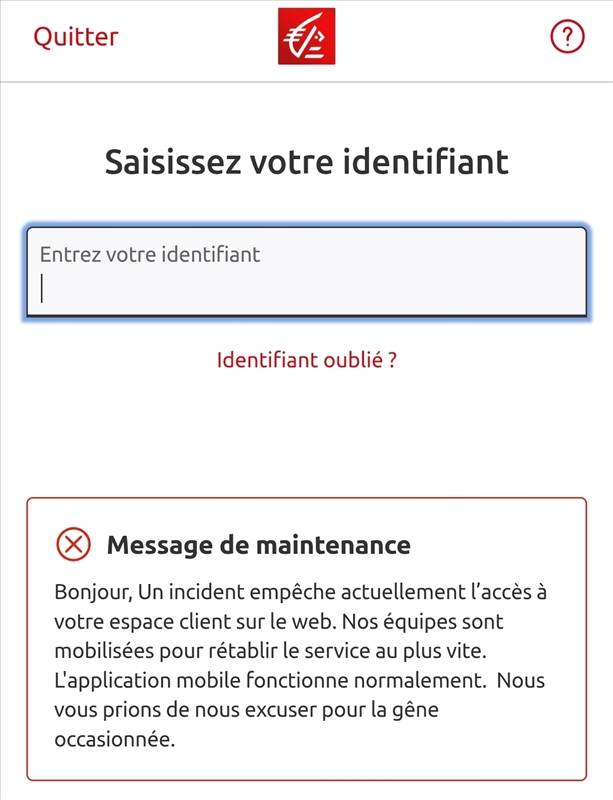
Task: Select the Message de maintenance panel
Action: [x=306, y=645]
